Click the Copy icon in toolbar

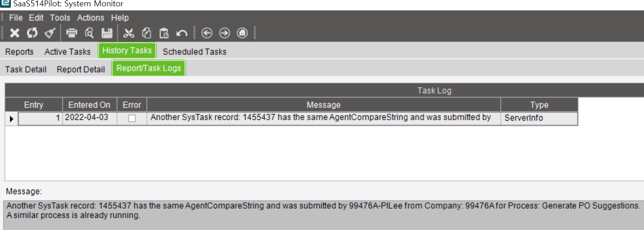click(146, 33)
